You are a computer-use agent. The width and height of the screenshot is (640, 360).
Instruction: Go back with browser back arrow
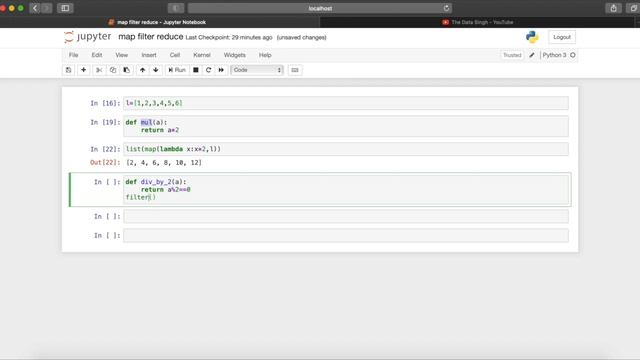[35, 8]
